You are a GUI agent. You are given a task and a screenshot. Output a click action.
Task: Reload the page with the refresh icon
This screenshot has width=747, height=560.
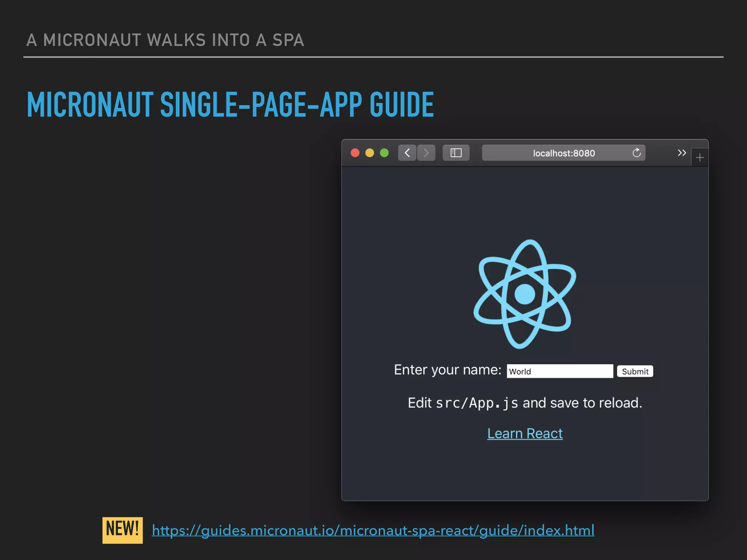(x=636, y=153)
